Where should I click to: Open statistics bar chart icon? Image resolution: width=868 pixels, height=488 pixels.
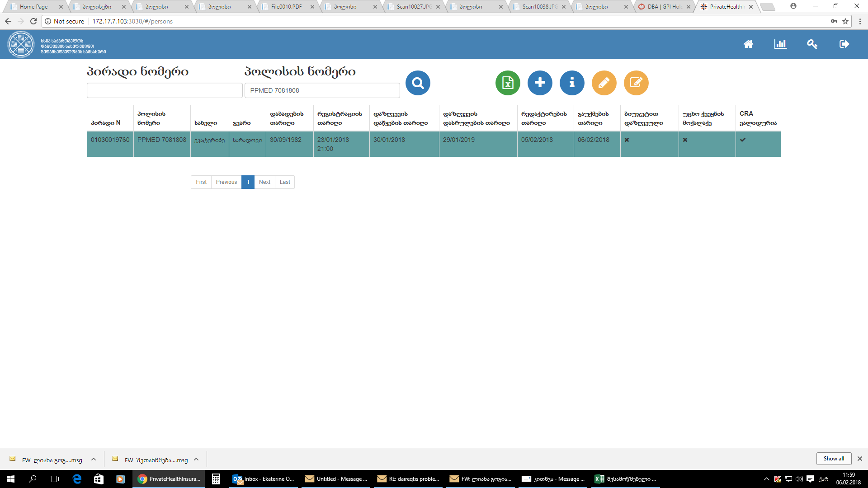click(780, 44)
